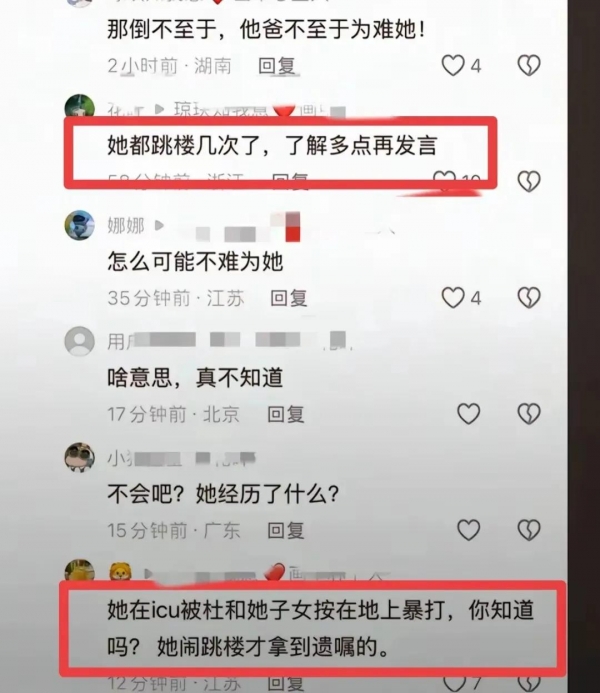This screenshot has width=600, height=693.
Task: Dislike the Beijing comment 啥意思，真不知道
Action: click(x=529, y=414)
